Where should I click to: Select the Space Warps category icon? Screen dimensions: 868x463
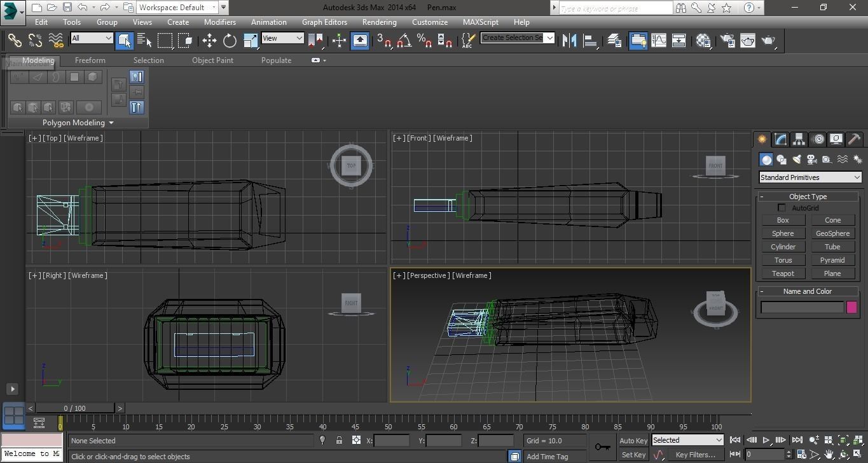843,160
